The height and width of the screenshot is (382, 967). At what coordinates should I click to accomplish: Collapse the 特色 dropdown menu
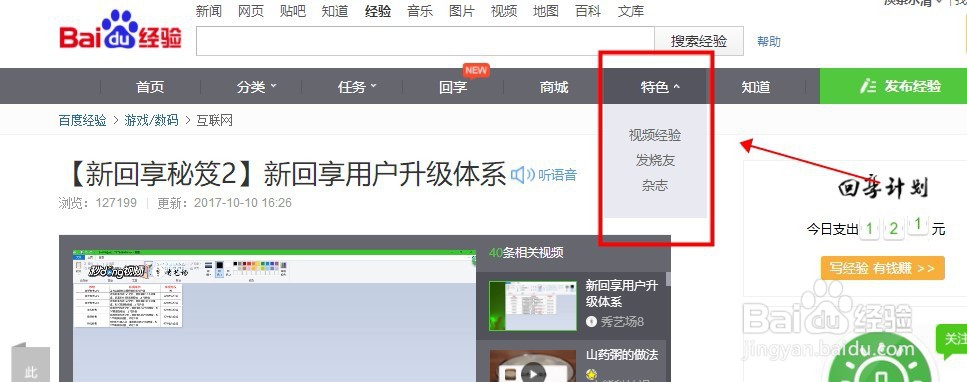[660, 87]
